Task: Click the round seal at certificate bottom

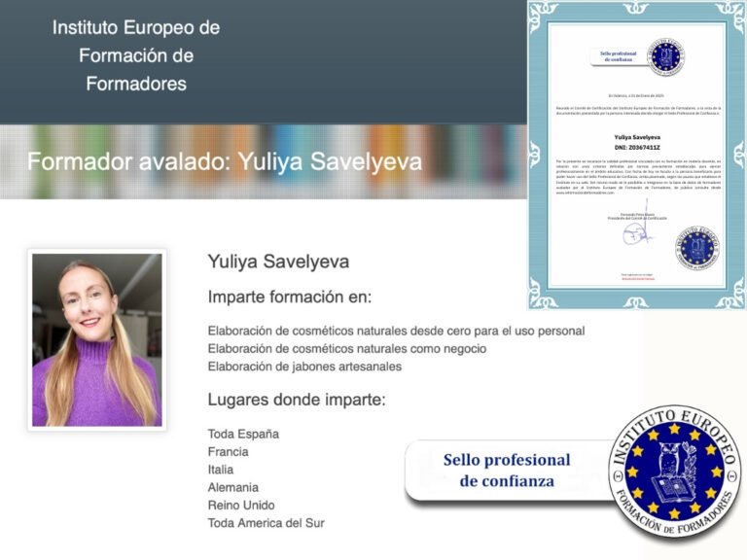Action: pyautogui.click(x=696, y=247)
